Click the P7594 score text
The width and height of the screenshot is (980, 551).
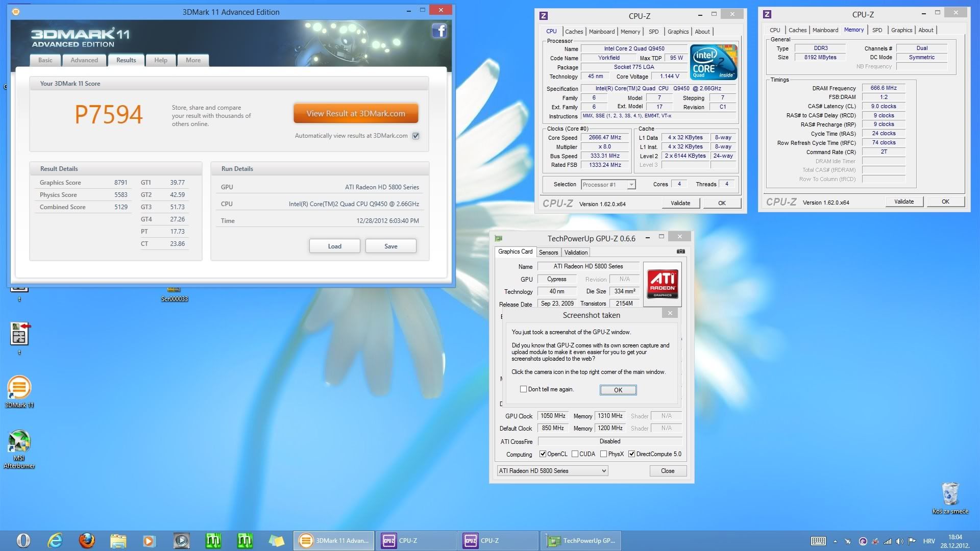point(109,115)
